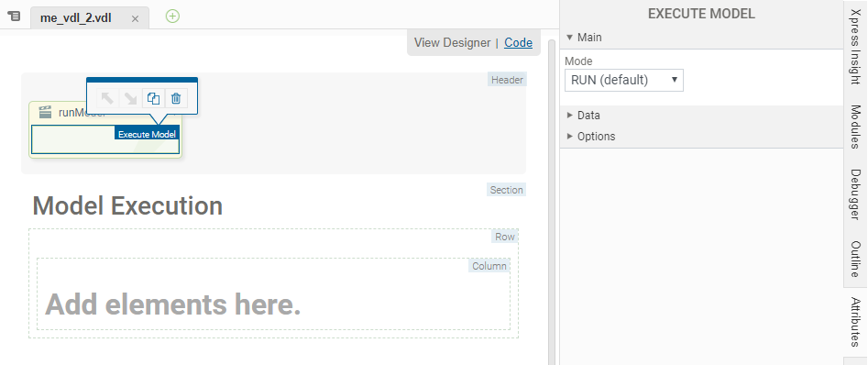Add a new tab with green plus icon
868x365 pixels.
(x=172, y=17)
